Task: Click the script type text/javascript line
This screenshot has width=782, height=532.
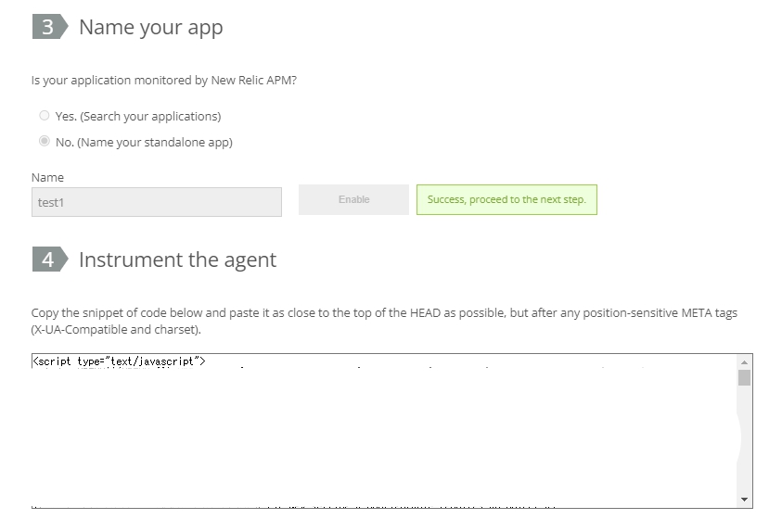Action: (x=119, y=361)
